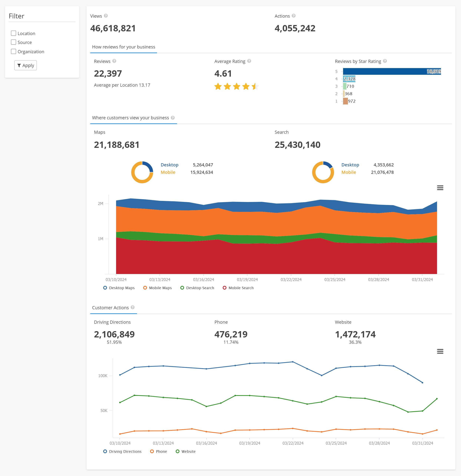Click the 03/19/2024 label on the area chart axis
This screenshot has height=476, width=461.
247,280
